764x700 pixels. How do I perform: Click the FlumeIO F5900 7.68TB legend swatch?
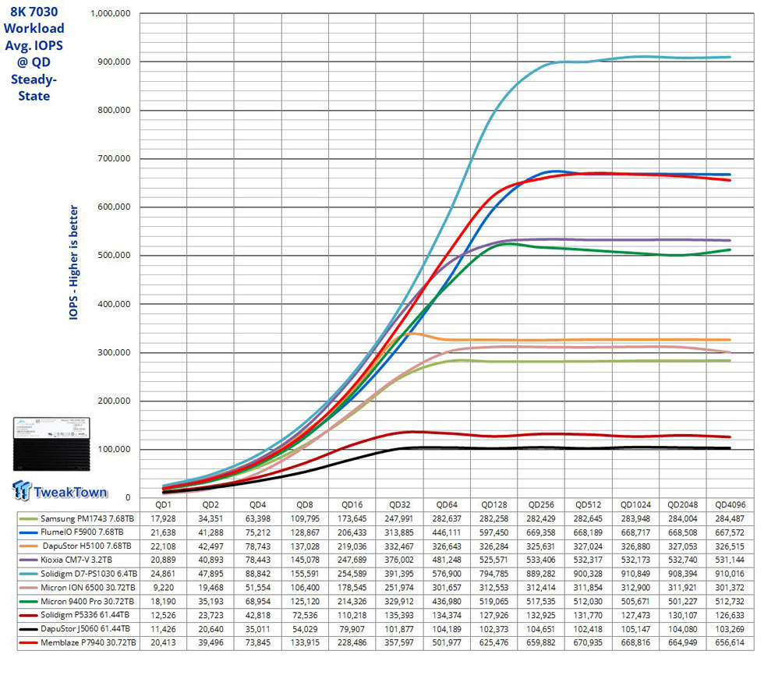tap(29, 533)
